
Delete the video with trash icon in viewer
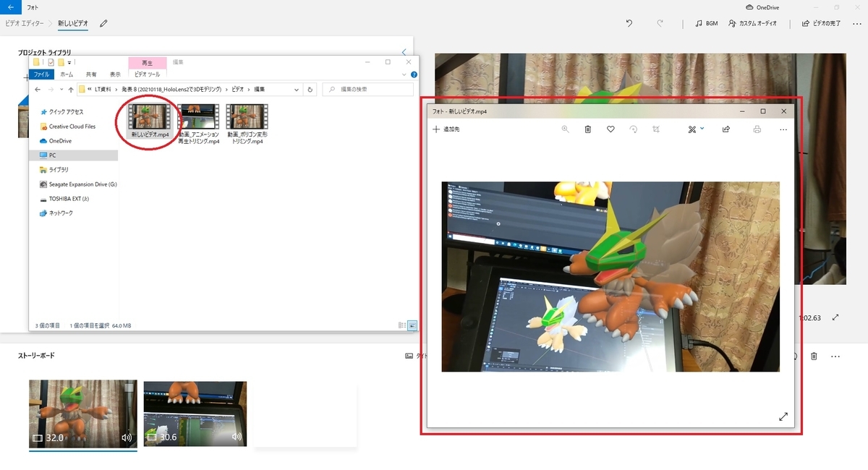pos(588,129)
